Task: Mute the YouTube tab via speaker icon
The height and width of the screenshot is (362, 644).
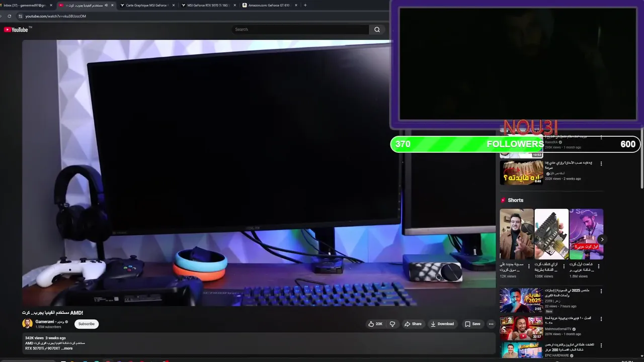Action: pos(106,5)
